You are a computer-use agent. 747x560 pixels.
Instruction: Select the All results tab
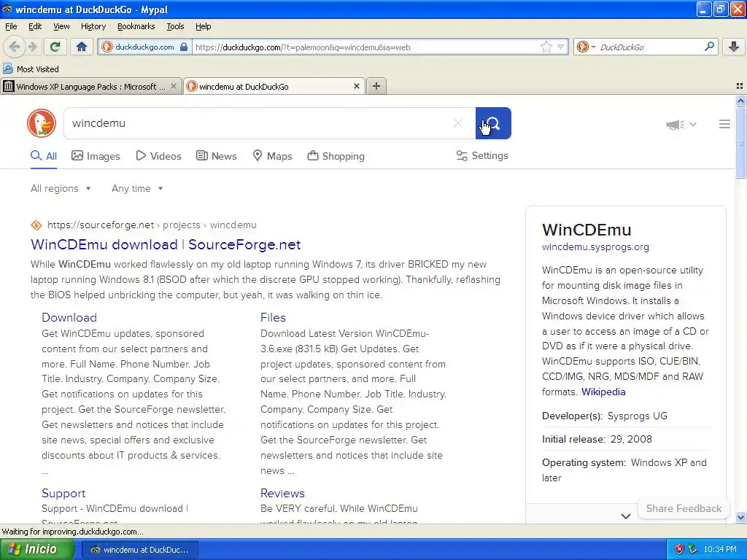(44, 156)
